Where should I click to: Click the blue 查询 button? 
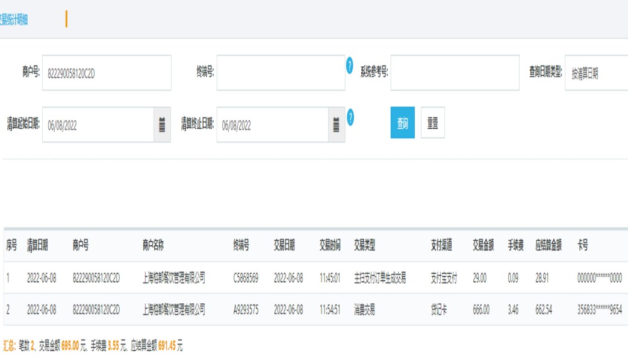402,123
